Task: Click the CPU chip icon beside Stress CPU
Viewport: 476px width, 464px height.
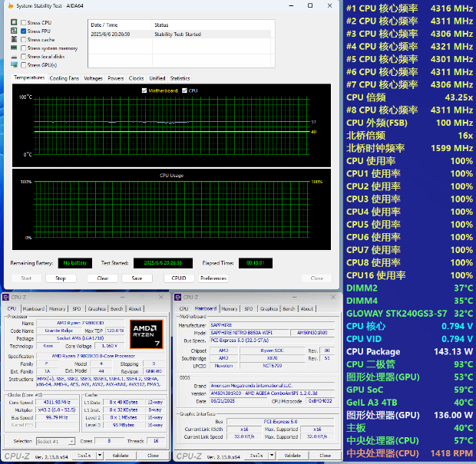Action: click(x=14, y=22)
